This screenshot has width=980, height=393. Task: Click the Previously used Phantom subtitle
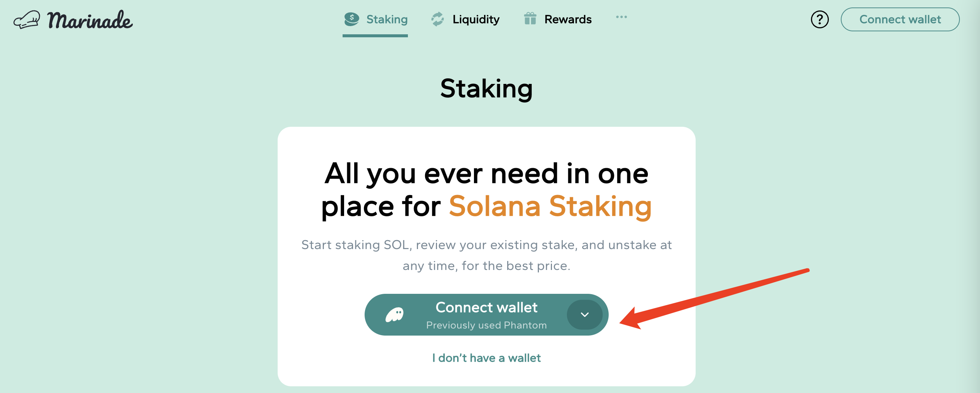click(486, 326)
